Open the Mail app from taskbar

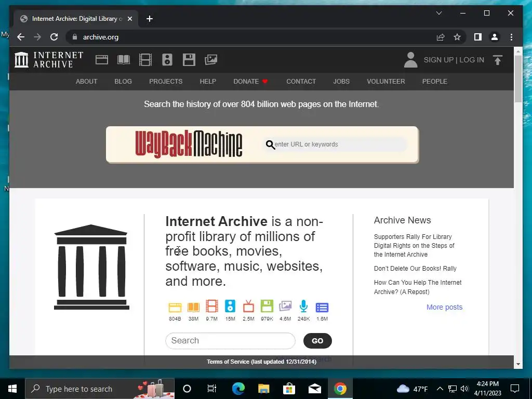coord(314,389)
